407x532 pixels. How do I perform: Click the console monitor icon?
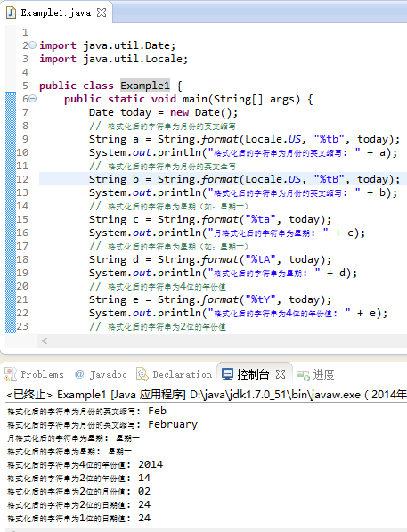227,374
